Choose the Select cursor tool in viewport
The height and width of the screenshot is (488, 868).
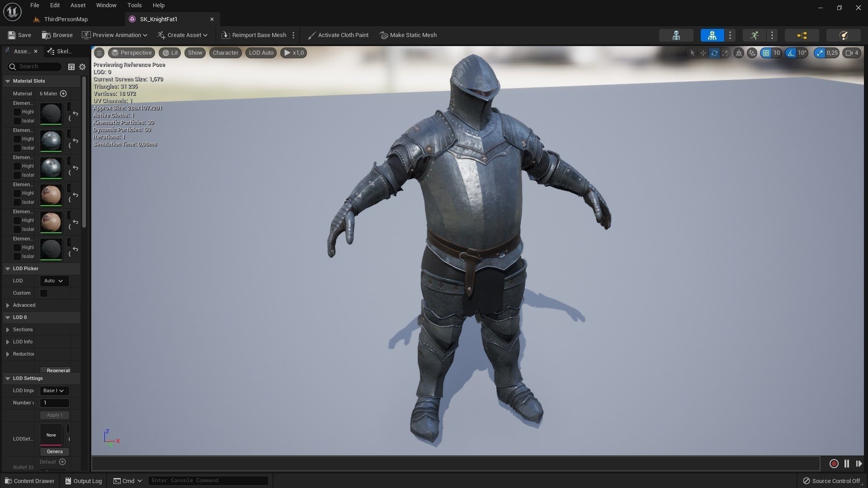pos(692,53)
